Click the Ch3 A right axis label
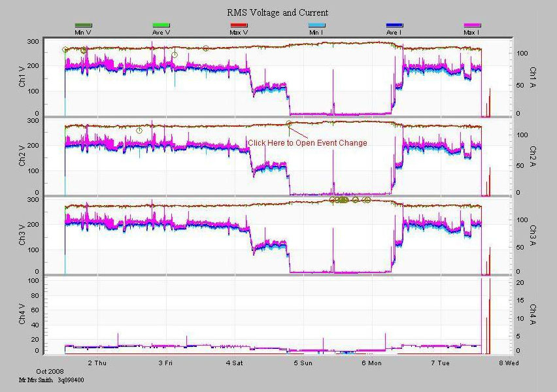 (x=533, y=234)
